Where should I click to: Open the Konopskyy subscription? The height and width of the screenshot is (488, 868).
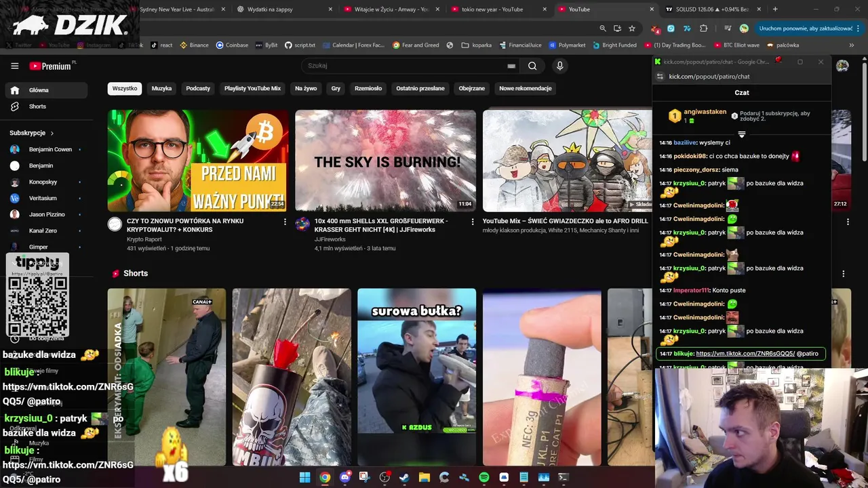pyautogui.click(x=46, y=182)
